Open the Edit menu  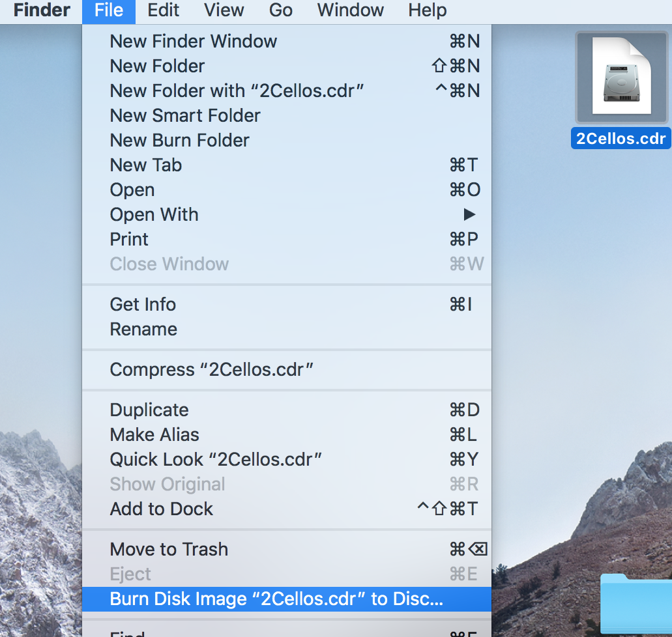(164, 10)
